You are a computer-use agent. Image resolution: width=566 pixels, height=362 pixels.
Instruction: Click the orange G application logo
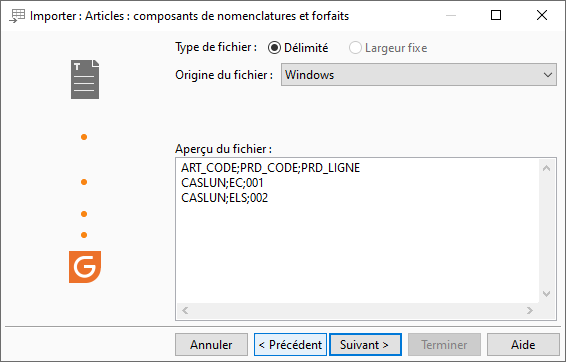point(85,267)
